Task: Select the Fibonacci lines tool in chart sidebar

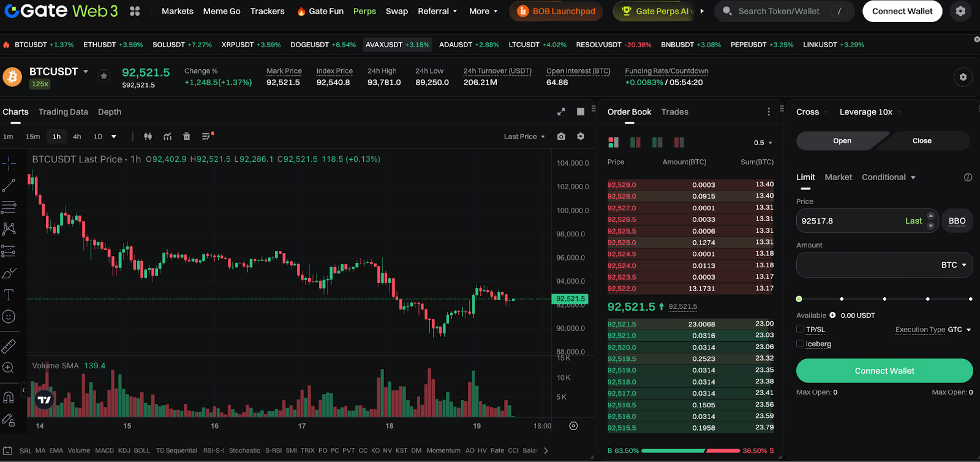Action: 9,207
